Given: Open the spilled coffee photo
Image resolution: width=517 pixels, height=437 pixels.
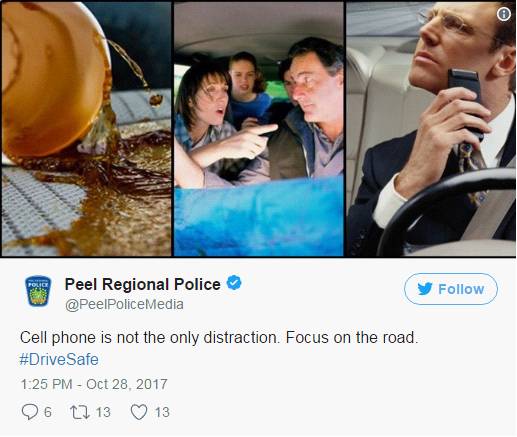Looking at the screenshot, I should click(86, 129).
